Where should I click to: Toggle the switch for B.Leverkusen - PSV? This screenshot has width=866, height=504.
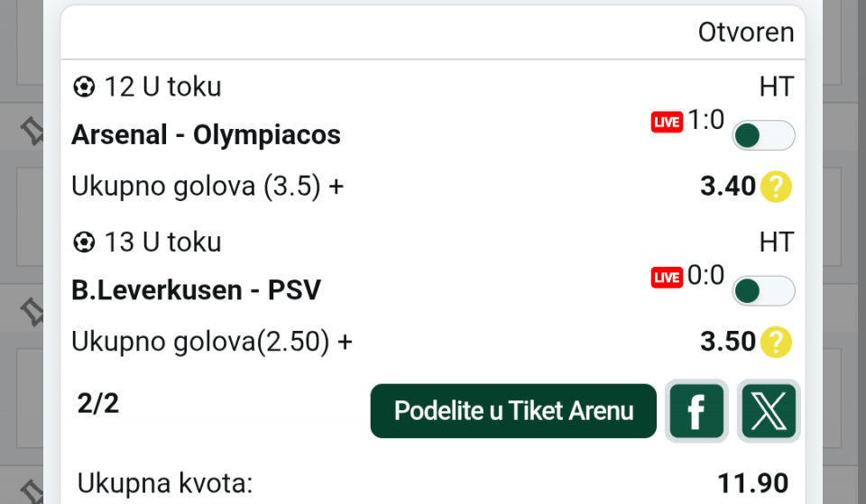pos(763,290)
